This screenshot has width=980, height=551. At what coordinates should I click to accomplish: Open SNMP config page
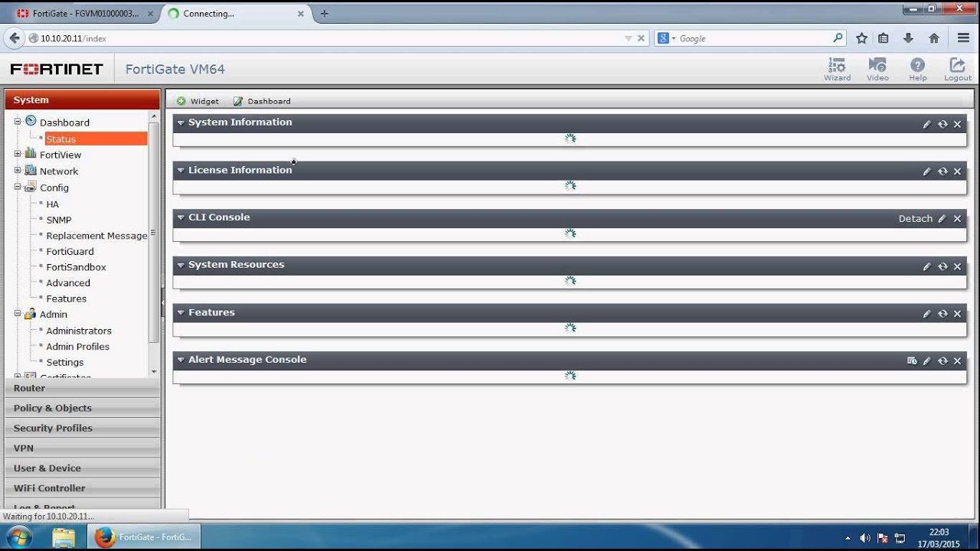click(58, 220)
